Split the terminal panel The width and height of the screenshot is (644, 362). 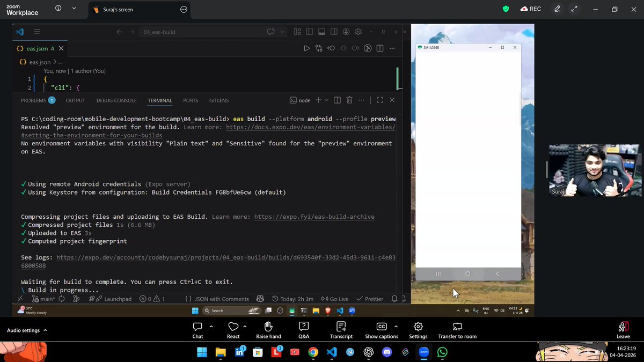(x=337, y=100)
